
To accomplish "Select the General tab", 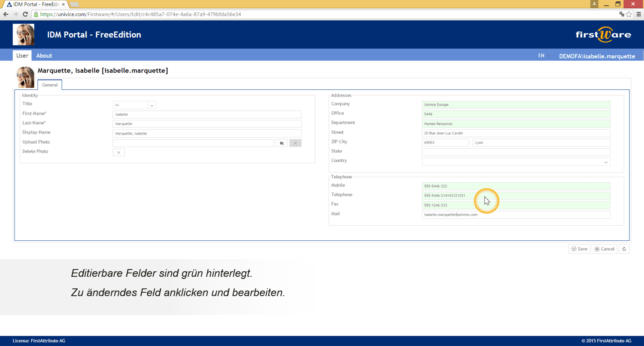I will pyautogui.click(x=50, y=85).
